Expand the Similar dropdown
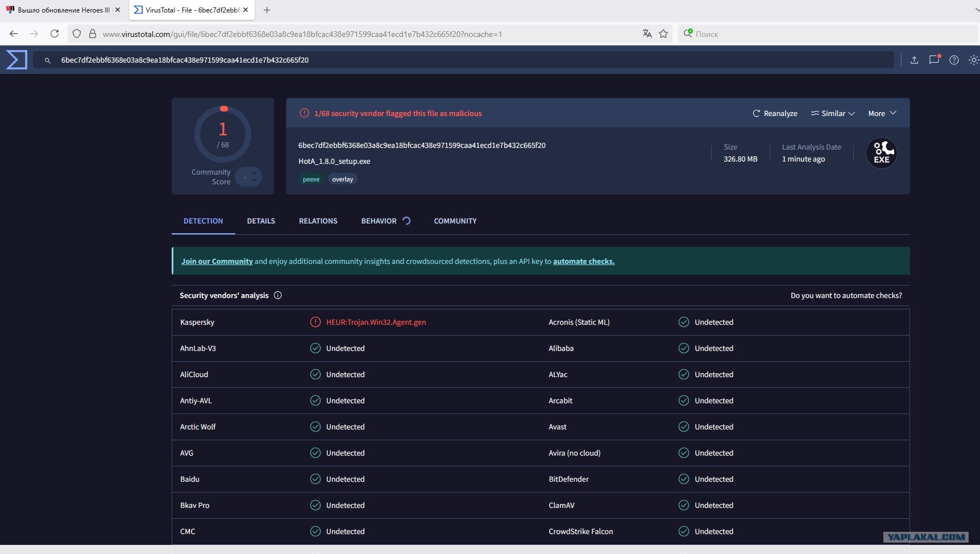This screenshot has width=980, height=554. click(833, 113)
